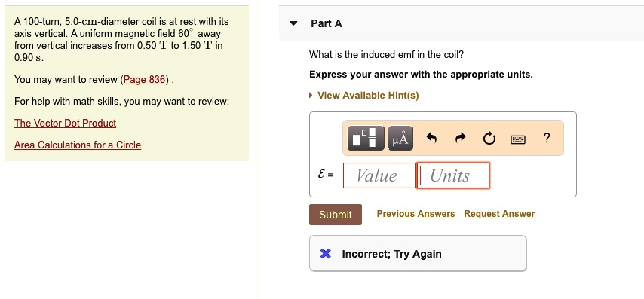This screenshot has width=644, height=299.
Task: Open the Page 836 link
Action: pyautogui.click(x=144, y=80)
